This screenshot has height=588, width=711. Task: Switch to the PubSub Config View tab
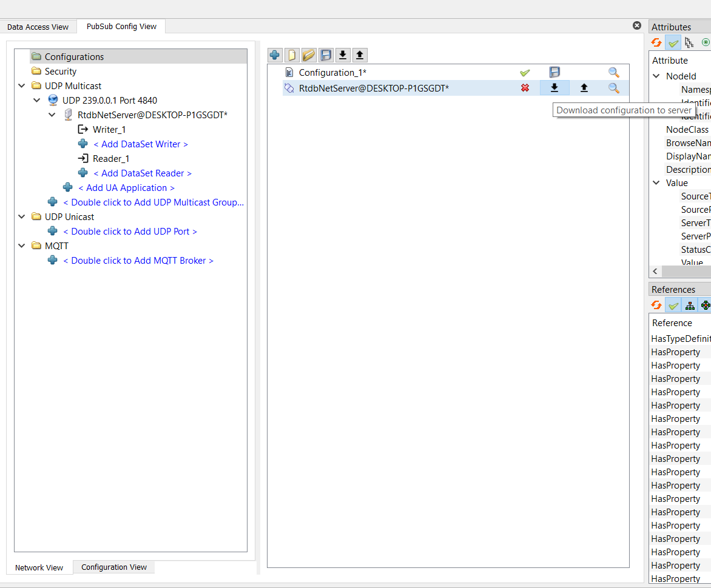121,26
